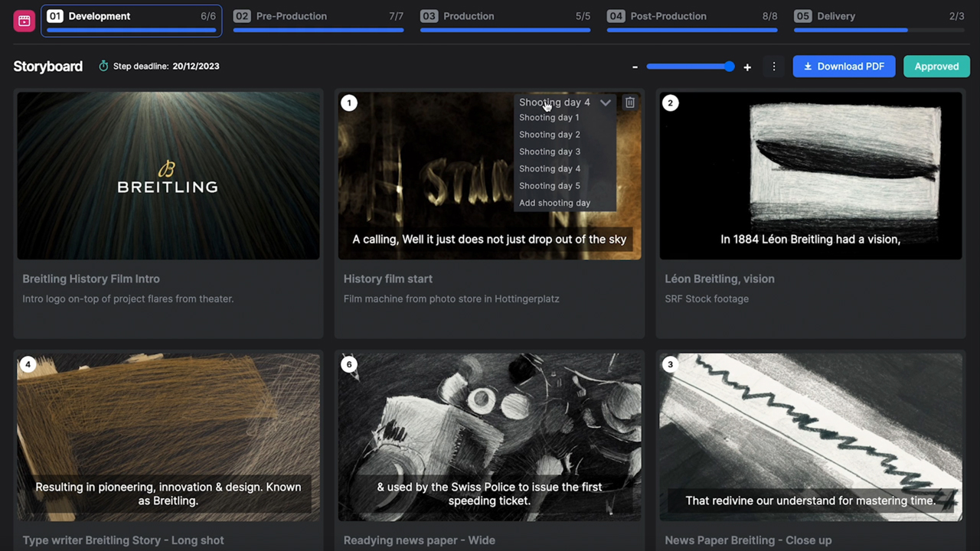
Task: Click the step deadline timer icon
Action: 103,67
